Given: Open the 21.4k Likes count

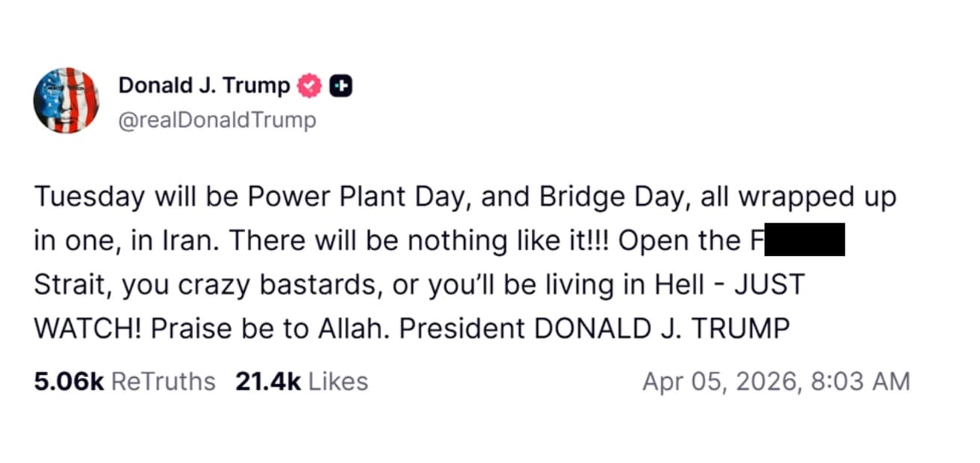Looking at the screenshot, I should (x=267, y=382).
